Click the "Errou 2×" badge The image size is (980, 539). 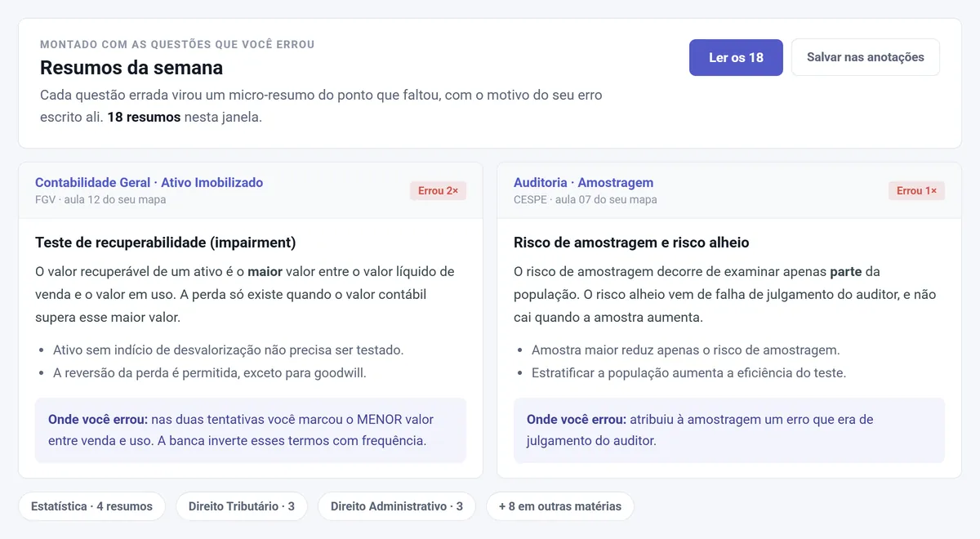pos(438,190)
